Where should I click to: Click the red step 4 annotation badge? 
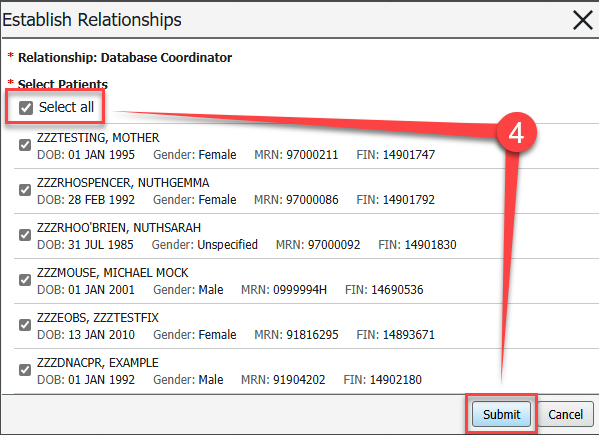coord(516,133)
